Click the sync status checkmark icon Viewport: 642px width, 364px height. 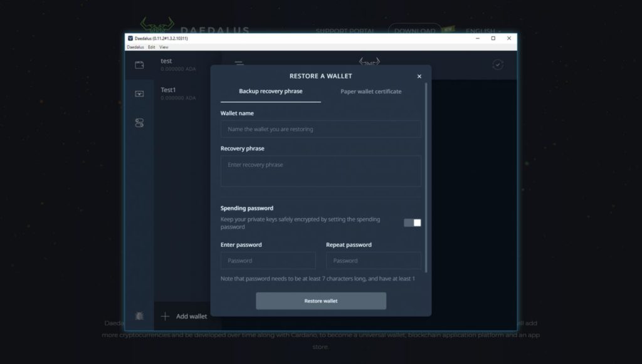coord(498,65)
